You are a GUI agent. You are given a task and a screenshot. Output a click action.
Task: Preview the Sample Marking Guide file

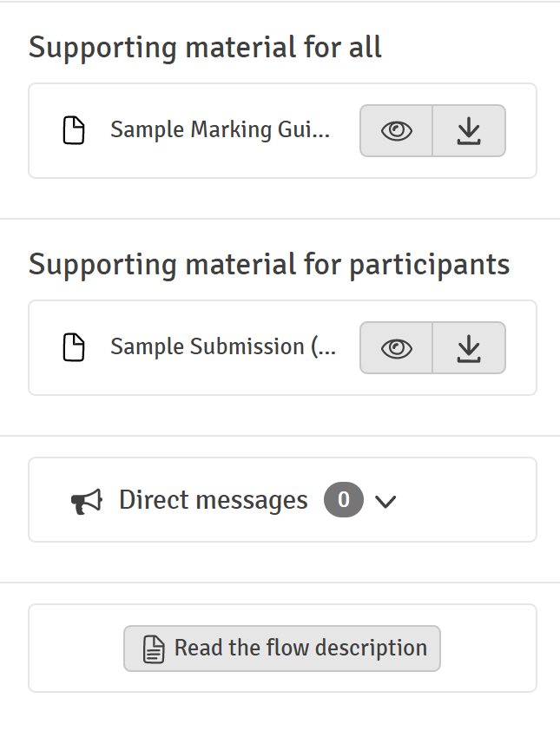coord(396,130)
